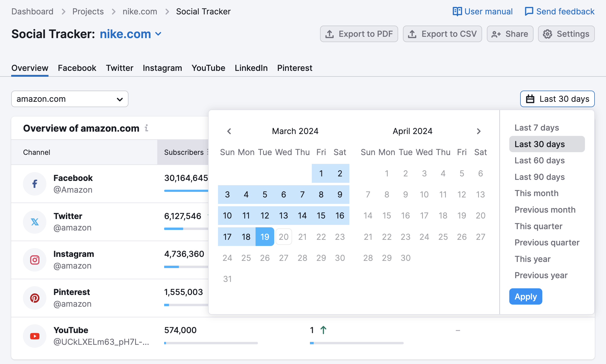This screenshot has height=364, width=606.
Task: Switch to the Twitter tab
Action: tap(120, 68)
